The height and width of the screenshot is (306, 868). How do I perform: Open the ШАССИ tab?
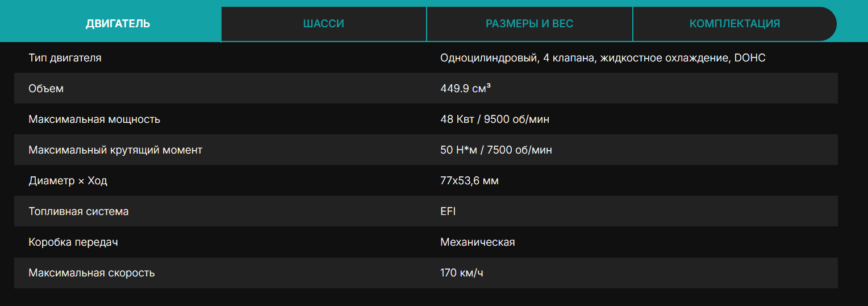[324, 24]
